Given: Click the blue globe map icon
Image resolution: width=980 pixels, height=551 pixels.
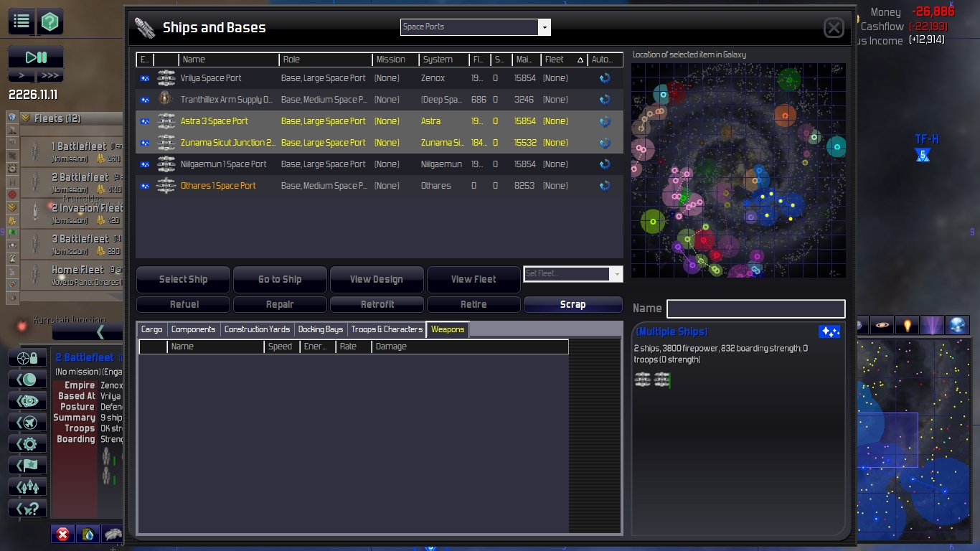Looking at the screenshot, I should [x=958, y=325].
